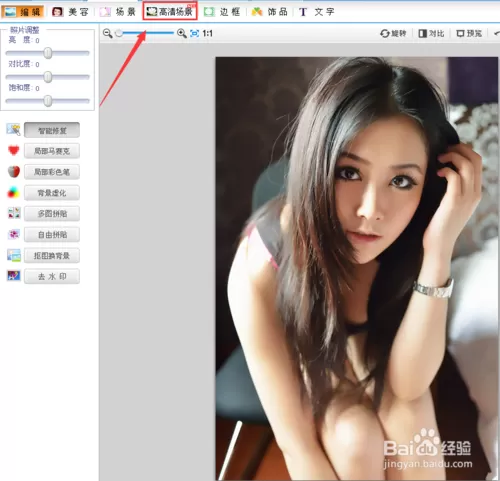
Task: Click the 预览 preview button
Action: pyautogui.click(x=469, y=33)
